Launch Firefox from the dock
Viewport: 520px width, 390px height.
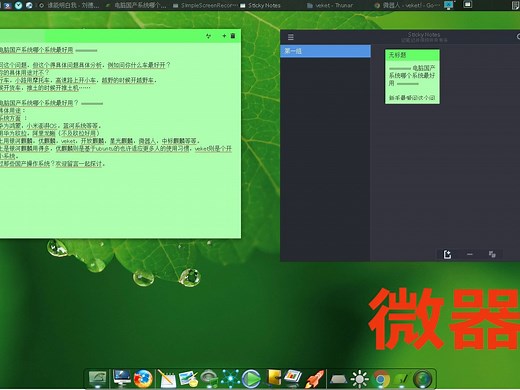[143, 379]
